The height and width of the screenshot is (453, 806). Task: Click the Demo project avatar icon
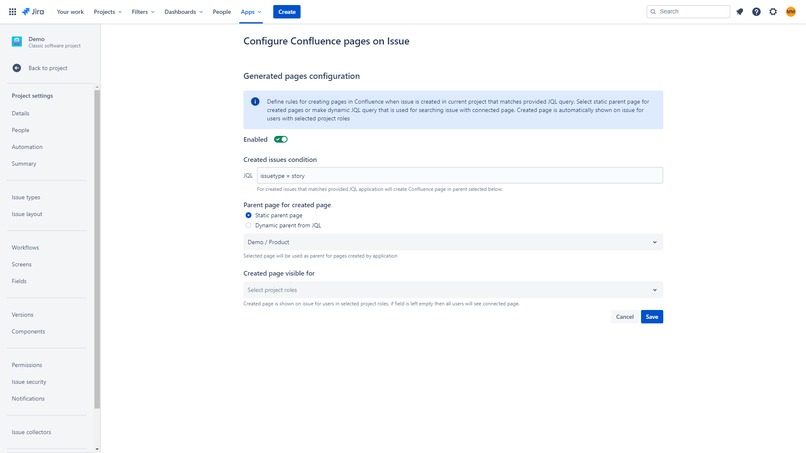tap(17, 42)
